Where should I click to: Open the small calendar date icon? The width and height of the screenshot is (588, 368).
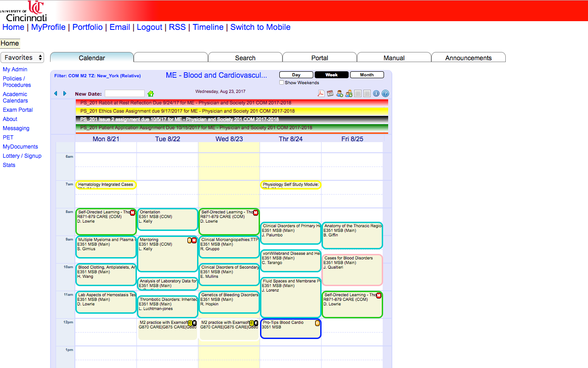coord(330,93)
